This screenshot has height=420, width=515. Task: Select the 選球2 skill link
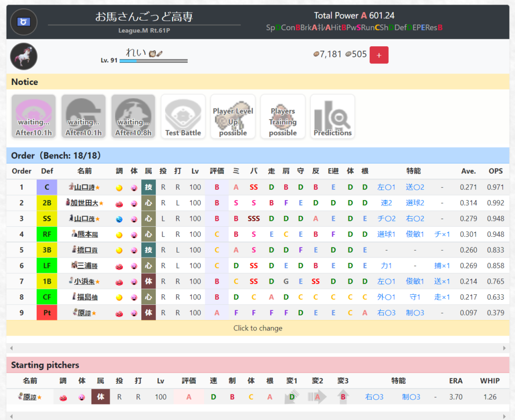415,203
